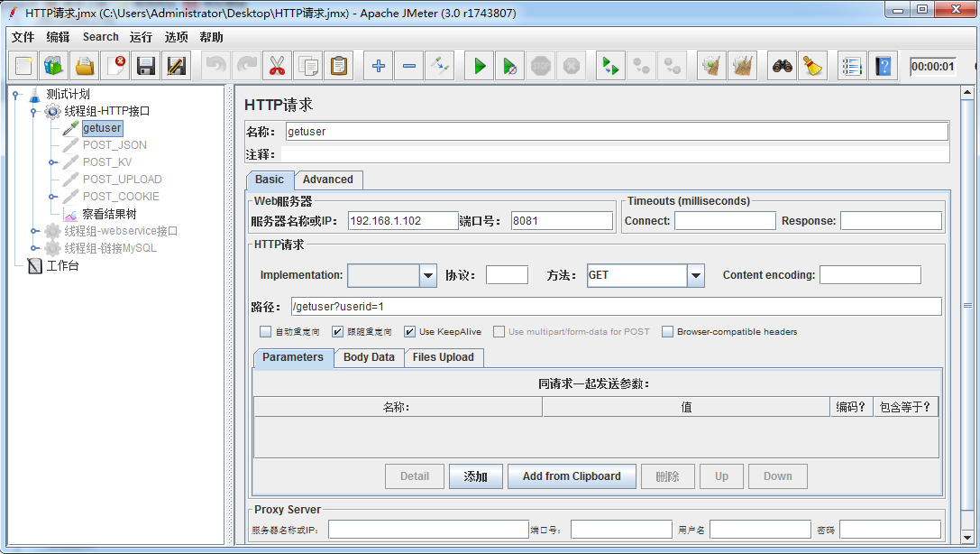Switch to the Body Data tab
This screenshot has height=554, width=980.
click(x=369, y=357)
